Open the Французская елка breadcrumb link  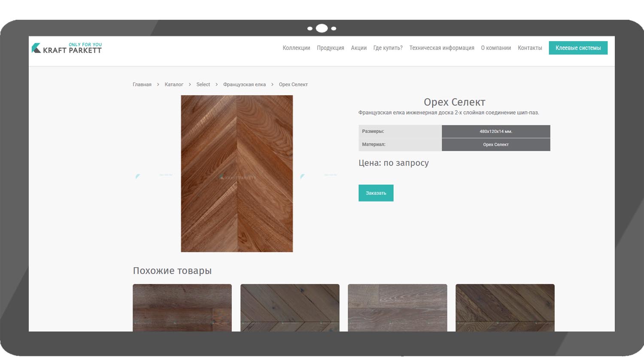point(244,85)
